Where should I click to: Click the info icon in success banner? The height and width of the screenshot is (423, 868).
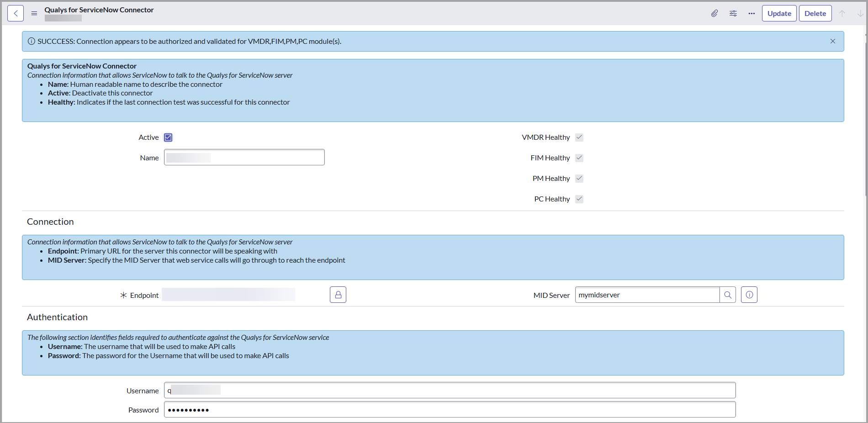coord(32,41)
